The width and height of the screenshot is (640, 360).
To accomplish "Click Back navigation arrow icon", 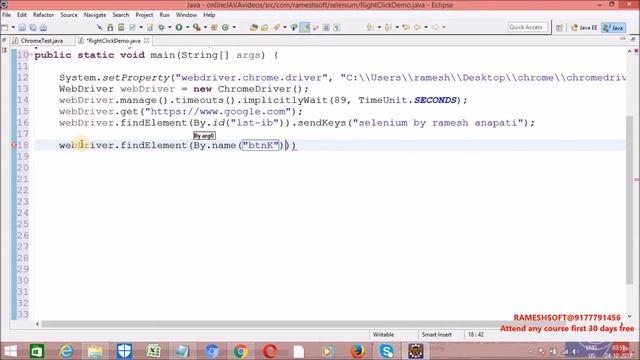I will click(x=417, y=27).
